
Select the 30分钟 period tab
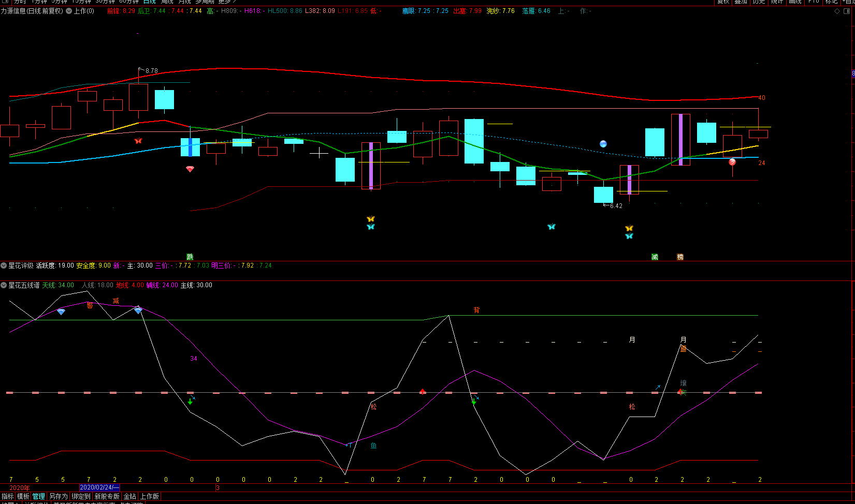click(106, 2)
